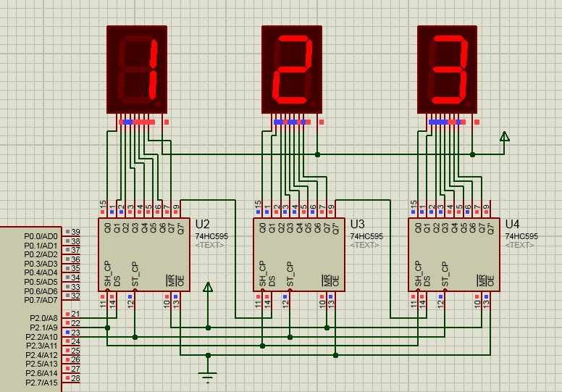Click the P2.3/A11 pin label
The height and width of the screenshot is (392, 562).
pyautogui.click(x=41, y=346)
